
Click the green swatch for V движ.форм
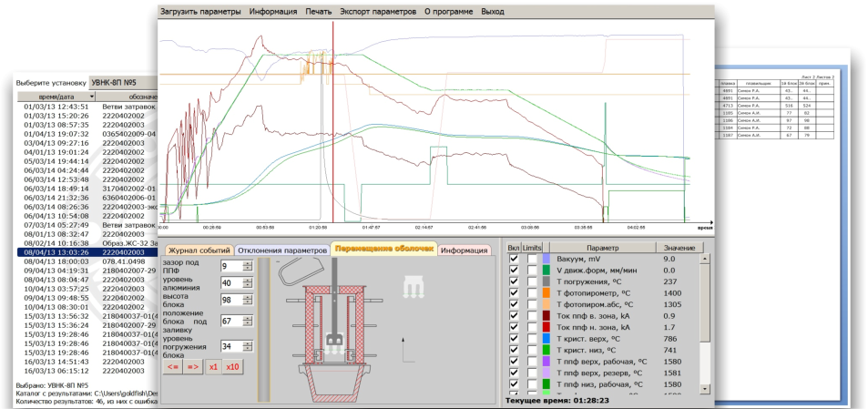[546, 270]
